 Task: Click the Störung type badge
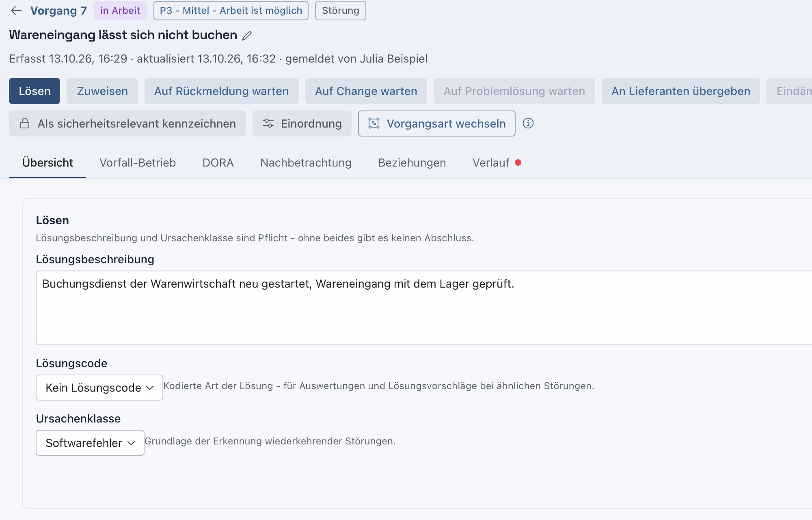[341, 11]
